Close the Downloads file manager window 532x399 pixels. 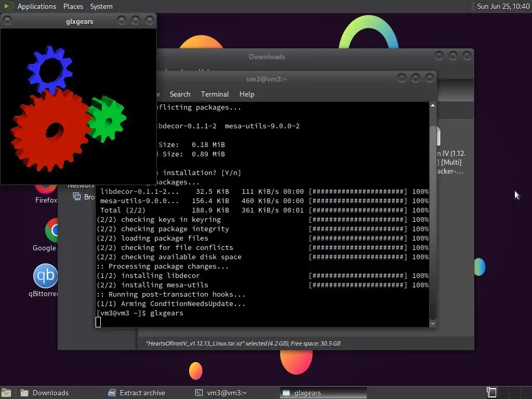tap(467, 55)
